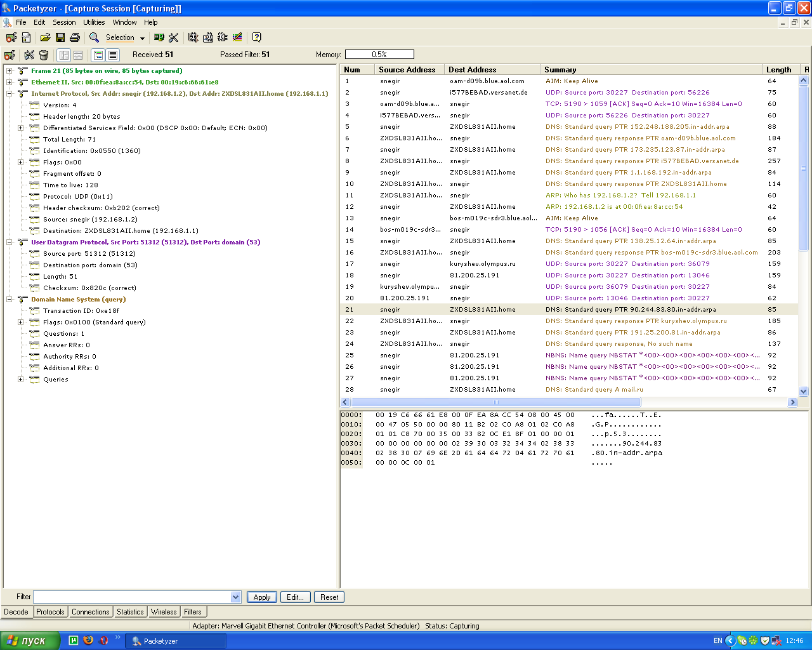Click the network adapter card icon
812x650 pixels.
click(159, 37)
